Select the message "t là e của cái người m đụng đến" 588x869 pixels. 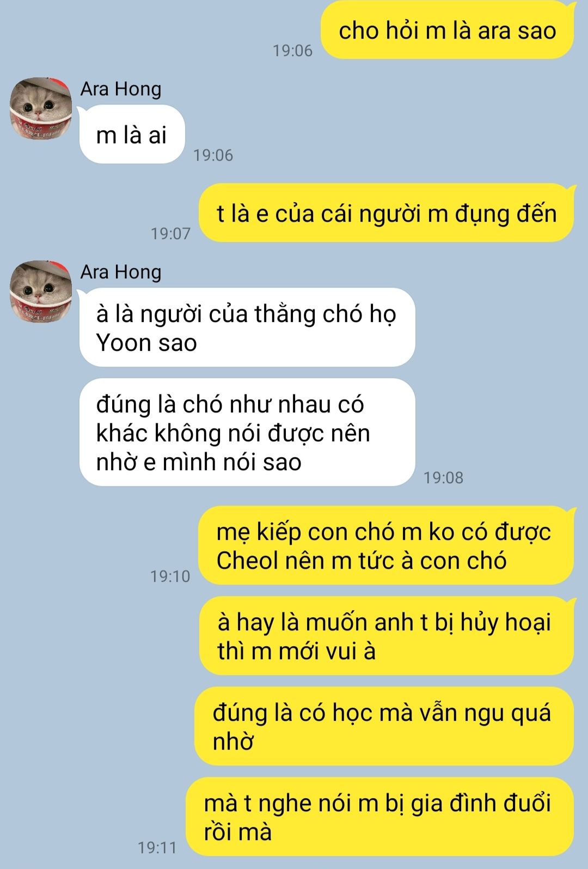pos(386,213)
